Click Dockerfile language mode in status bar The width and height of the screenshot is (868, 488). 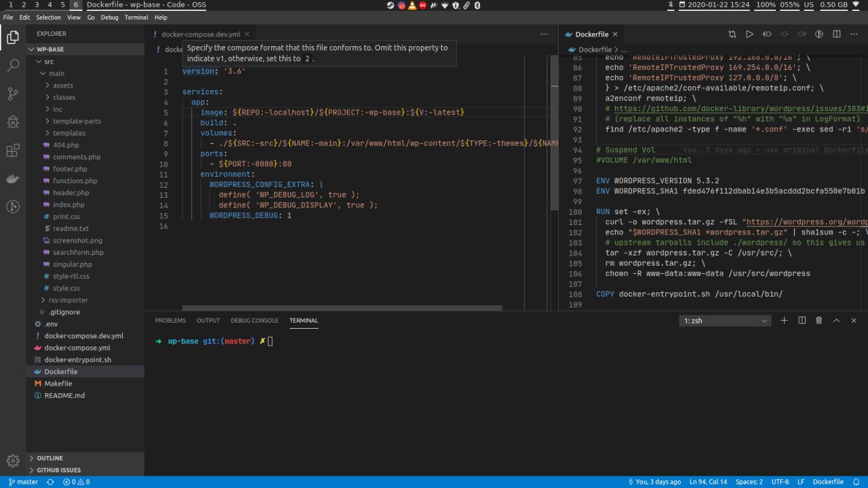click(828, 482)
